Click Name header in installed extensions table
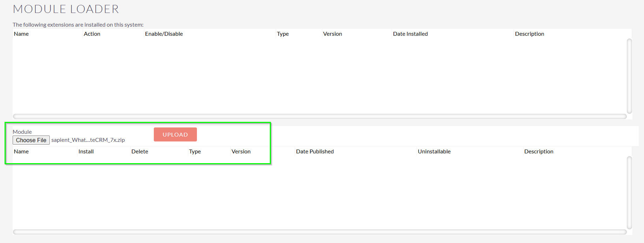The height and width of the screenshot is (243, 644). click(21, 34)
